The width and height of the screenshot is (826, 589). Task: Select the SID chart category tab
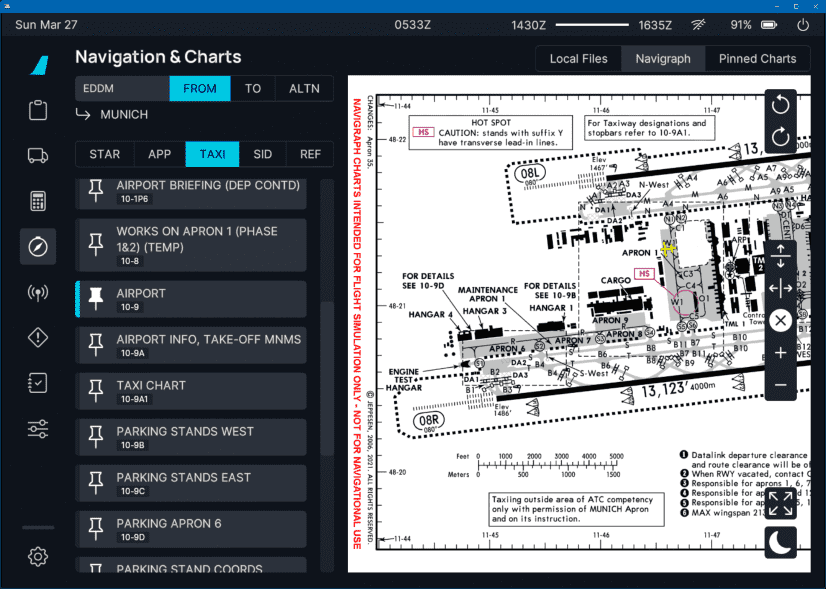262,154
